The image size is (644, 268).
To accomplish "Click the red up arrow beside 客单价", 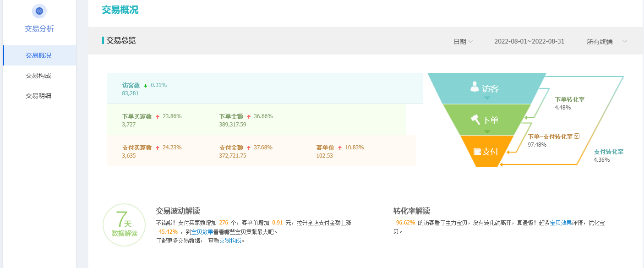I will coord(340,148).
